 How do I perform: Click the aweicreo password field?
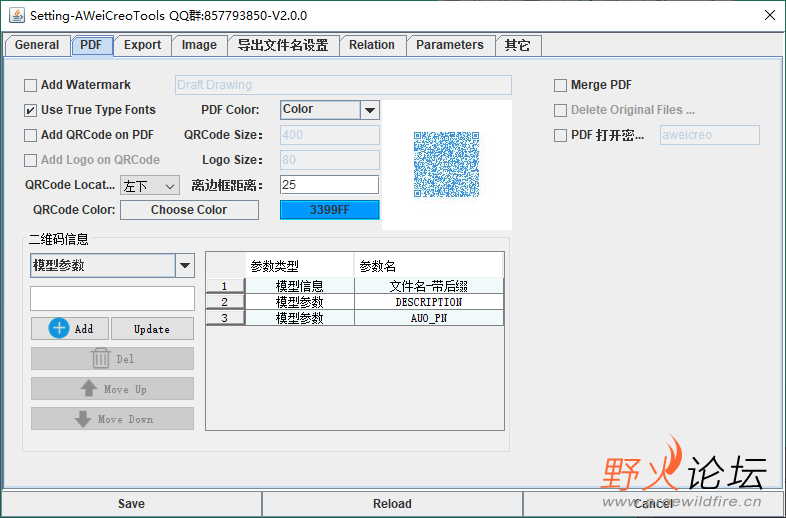pyautogui.click(x=710, y=135)
